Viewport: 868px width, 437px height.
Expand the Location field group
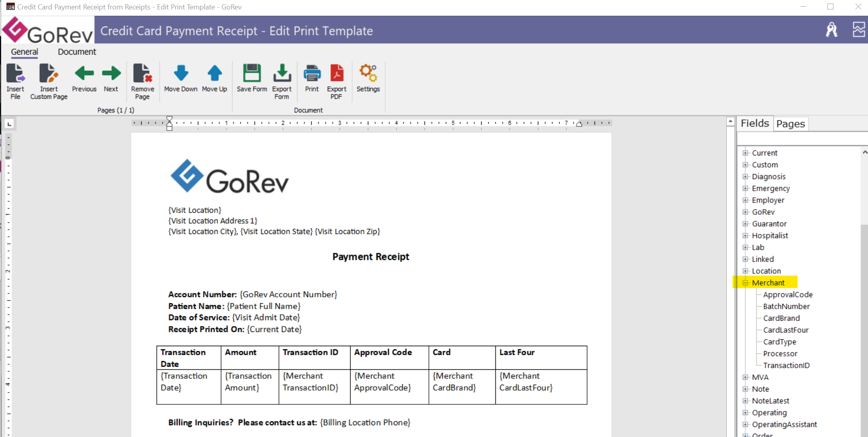pos(745,271)
